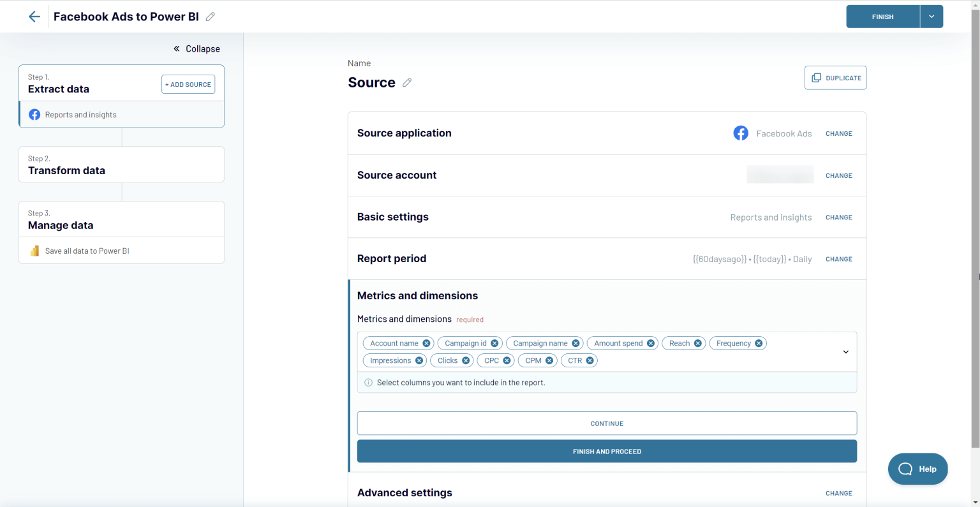The image size is (980, 507).
Task: Open the Help chat bubble
Action: [x=917, y=469]
